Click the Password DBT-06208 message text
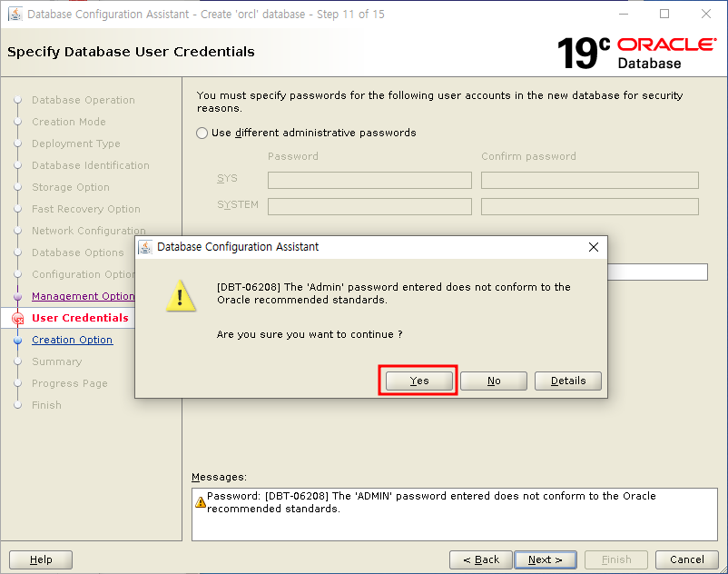This screenshot has height=574, width=728. (431, 502)
